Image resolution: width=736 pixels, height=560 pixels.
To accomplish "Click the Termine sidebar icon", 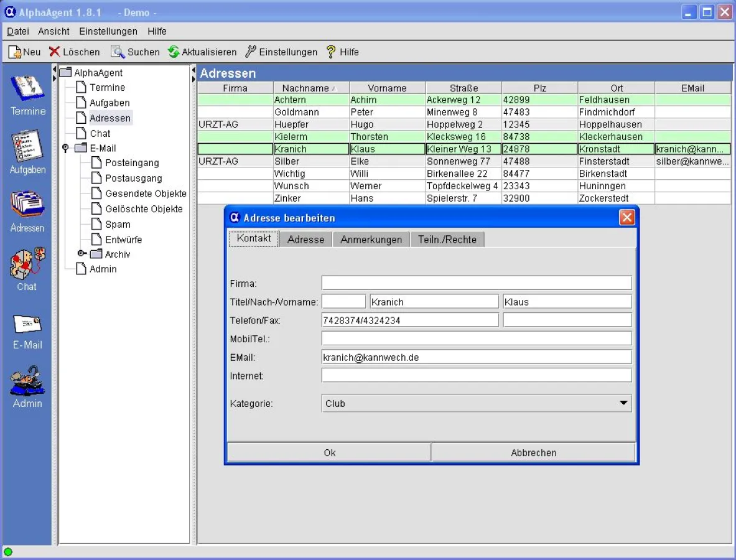I will click(27, 88).
